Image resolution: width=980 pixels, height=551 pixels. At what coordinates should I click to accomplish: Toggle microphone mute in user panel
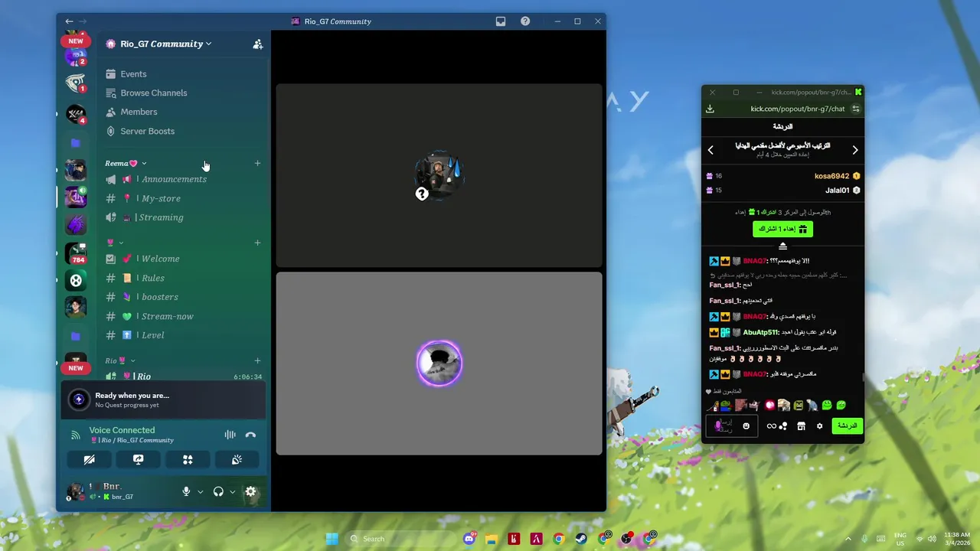point(186,491)
